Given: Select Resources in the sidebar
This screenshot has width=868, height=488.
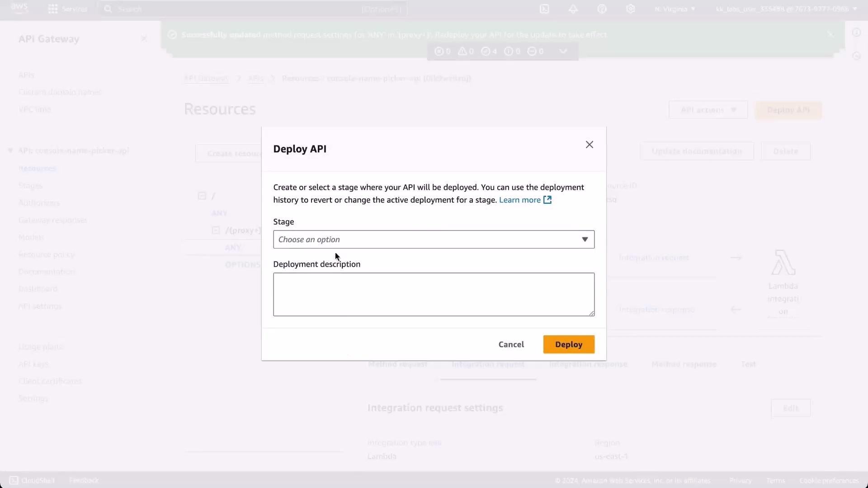Looking at the screenshot, I should [37, 168].
